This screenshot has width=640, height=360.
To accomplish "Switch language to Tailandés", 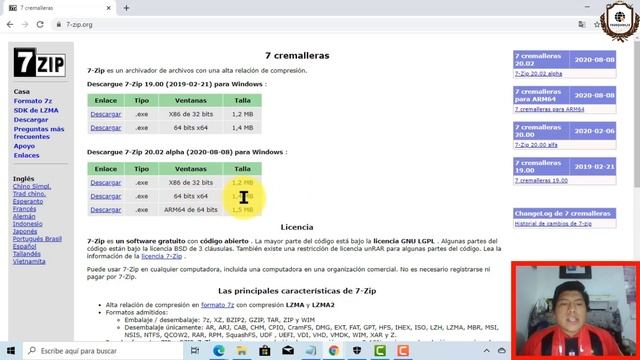I will click(x=27, y=254).
